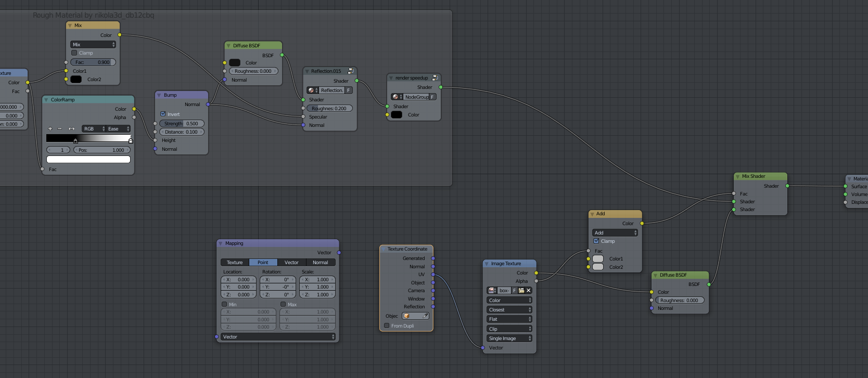Viewport: 868px width, 378px height.
Task: Click the Fac 0.900 slider in the Mix node
Action: click(x=93, y=62)
